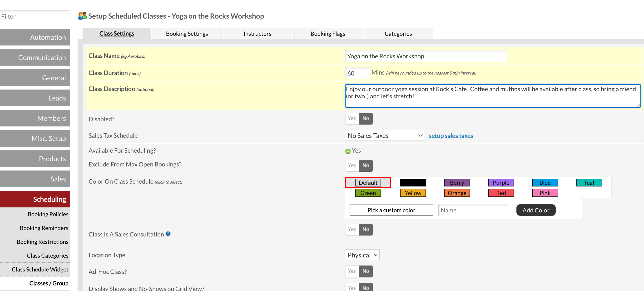Screen dimensions: 644x291
Task: Click the Class Description resize handle
Action: pyautogui.click(x=638, y=105)
